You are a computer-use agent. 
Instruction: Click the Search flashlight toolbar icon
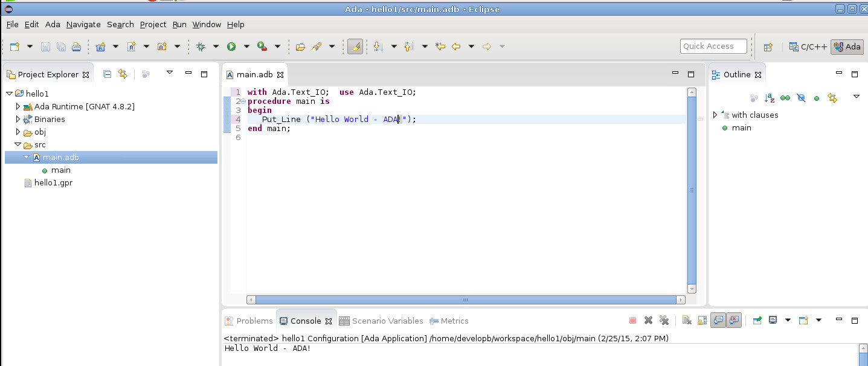[x=317, y=47]
